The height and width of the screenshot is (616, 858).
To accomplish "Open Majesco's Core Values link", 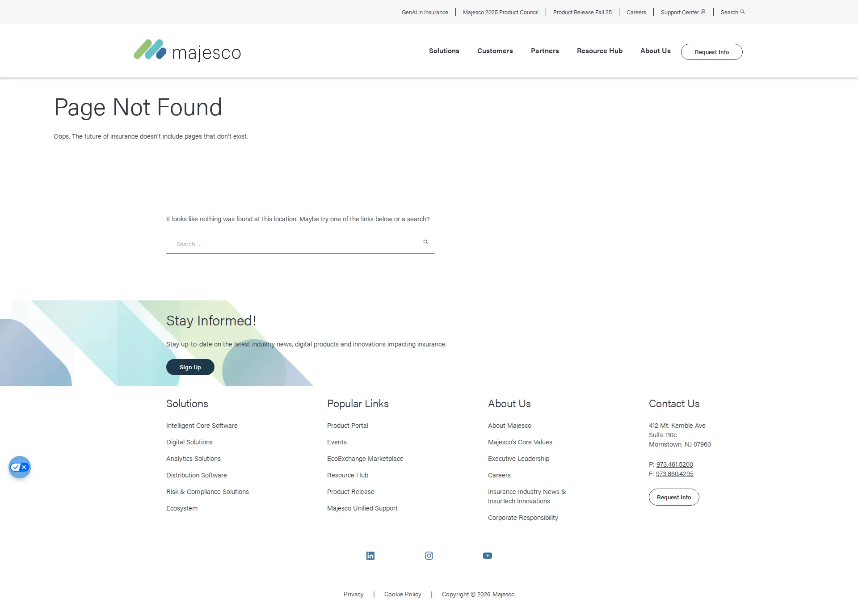I will point(520,442).
